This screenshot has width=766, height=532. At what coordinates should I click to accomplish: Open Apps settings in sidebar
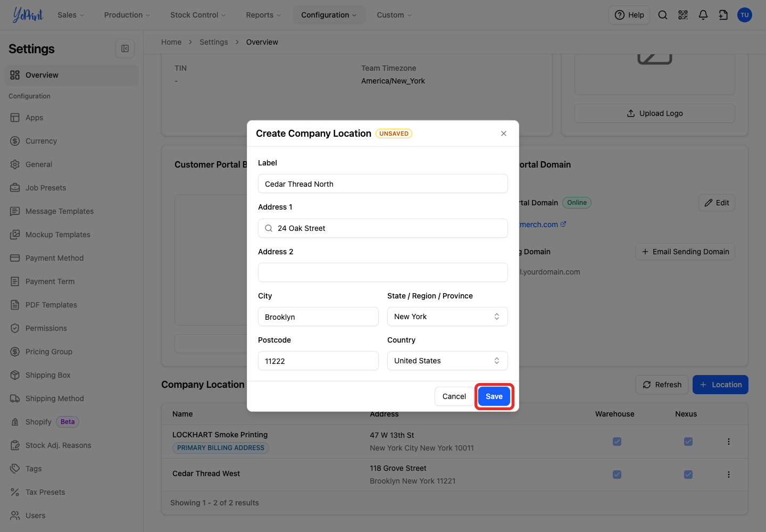click(71, 118)
